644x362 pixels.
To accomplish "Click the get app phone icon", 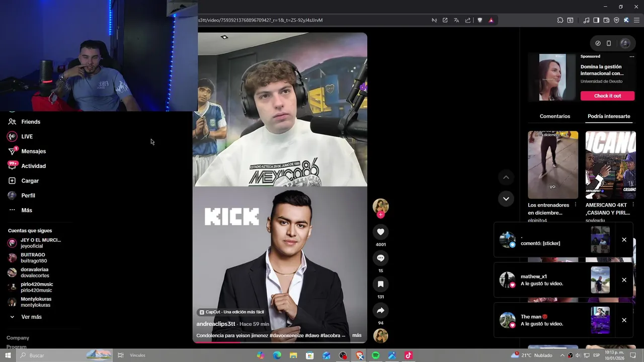I will coord(608,43).
